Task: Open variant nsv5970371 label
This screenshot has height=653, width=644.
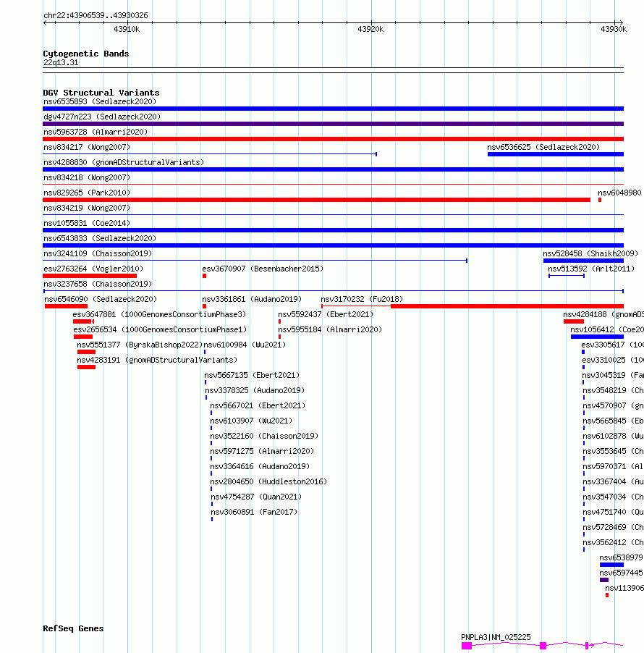Action: (604, 466)
